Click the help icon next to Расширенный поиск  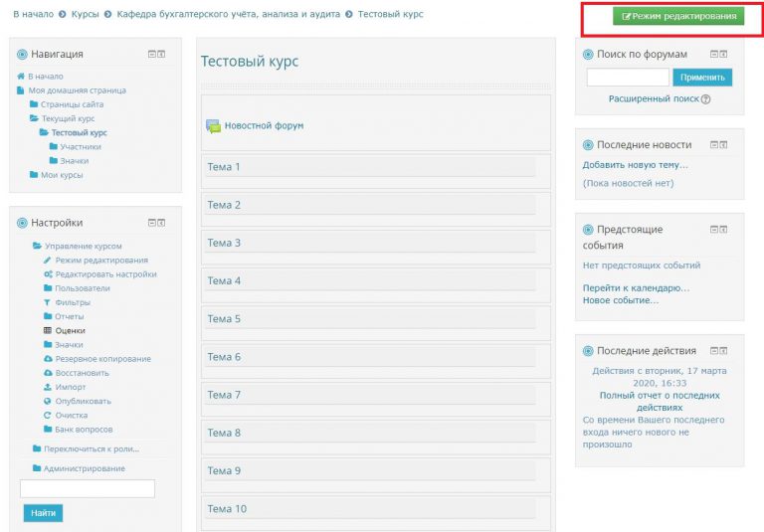coord(706,99)
